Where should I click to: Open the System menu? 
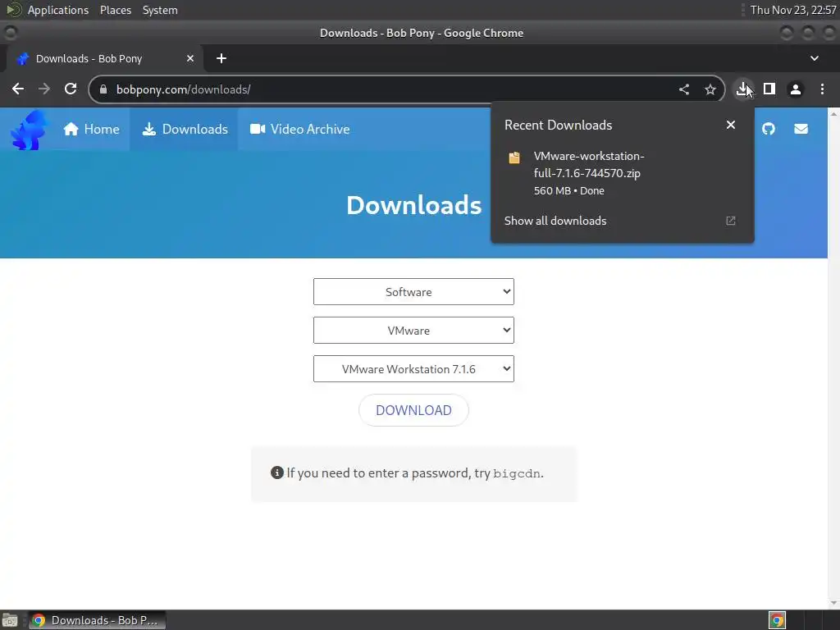[x=160, y=10]
